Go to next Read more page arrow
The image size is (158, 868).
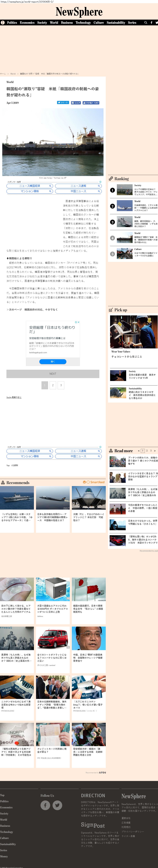(155, 450)
